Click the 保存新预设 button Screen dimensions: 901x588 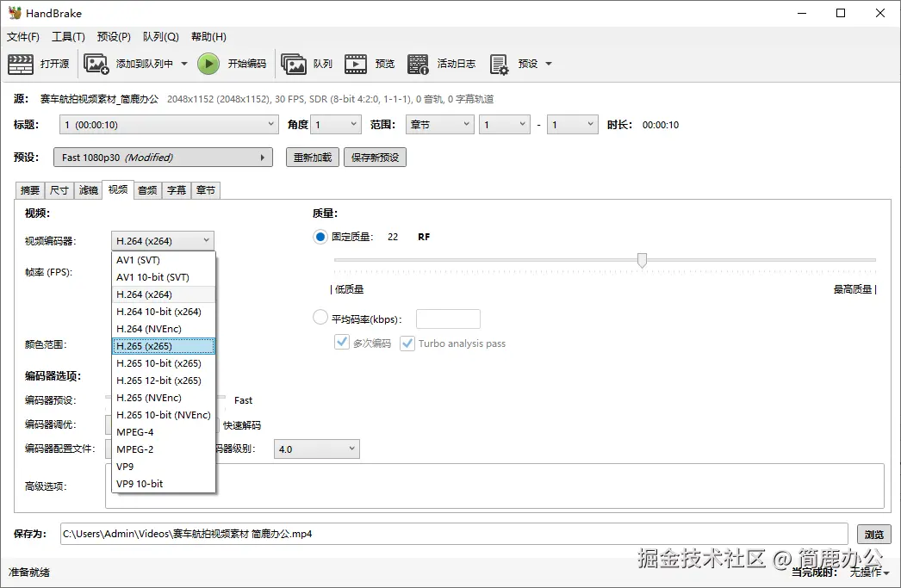pyautogui.click(x=375, y=158)
